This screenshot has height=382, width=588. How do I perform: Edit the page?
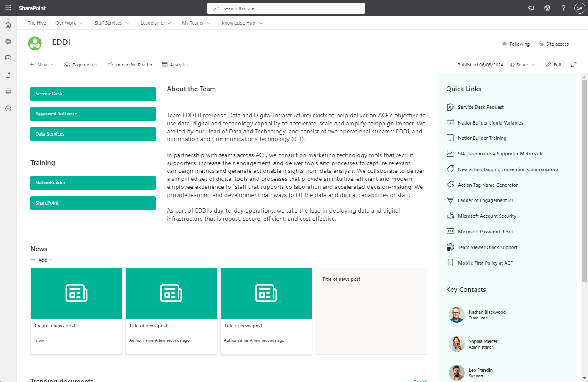click(x=554, y=65)
